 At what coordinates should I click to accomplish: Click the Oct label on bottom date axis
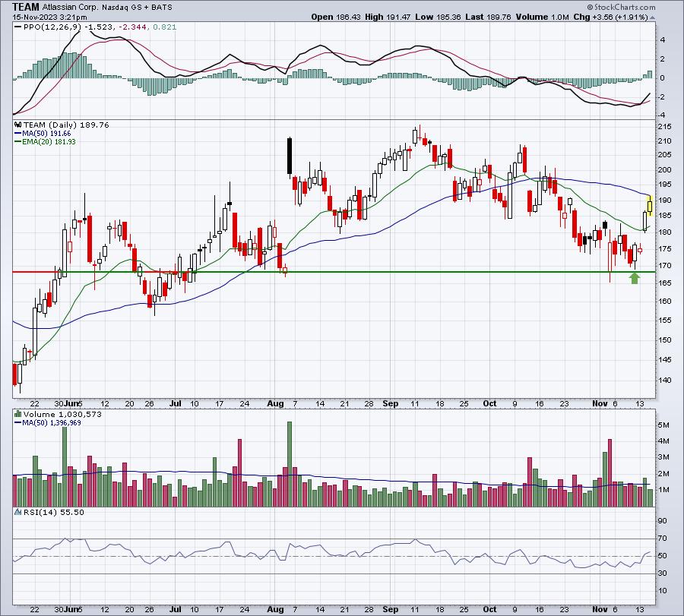tap(489, 609)
